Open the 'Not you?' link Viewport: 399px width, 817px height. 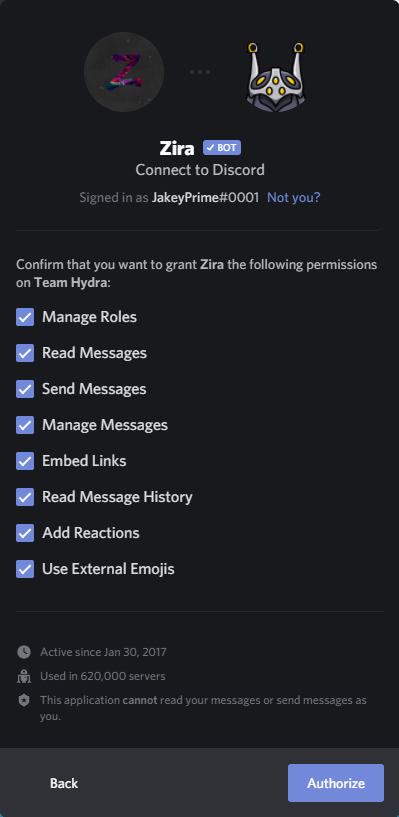tap(294, 197)
